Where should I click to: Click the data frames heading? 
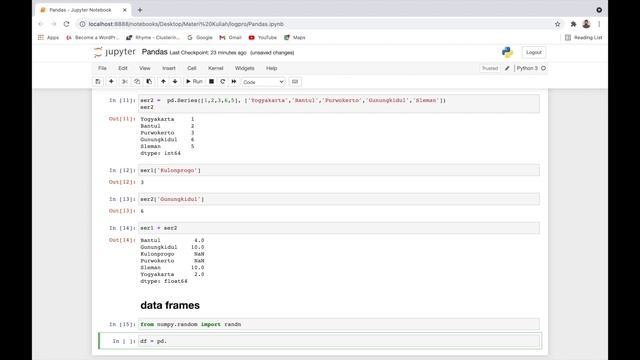click(170, 305)
